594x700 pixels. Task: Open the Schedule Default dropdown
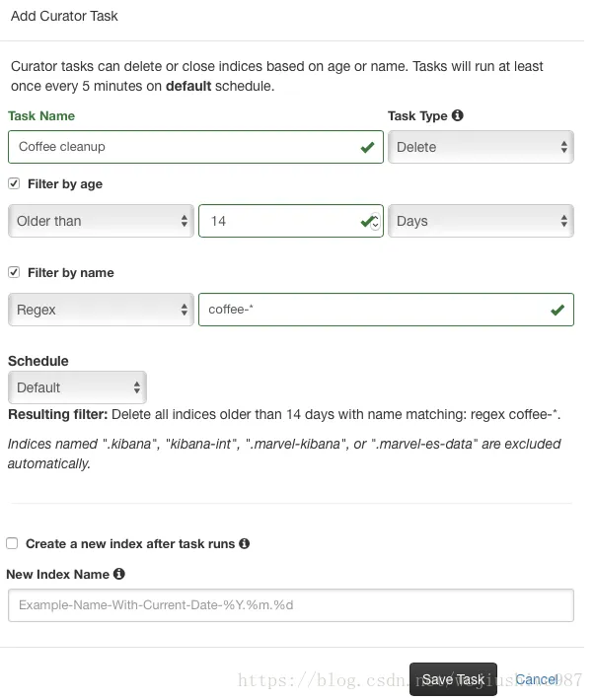(77, 387)
